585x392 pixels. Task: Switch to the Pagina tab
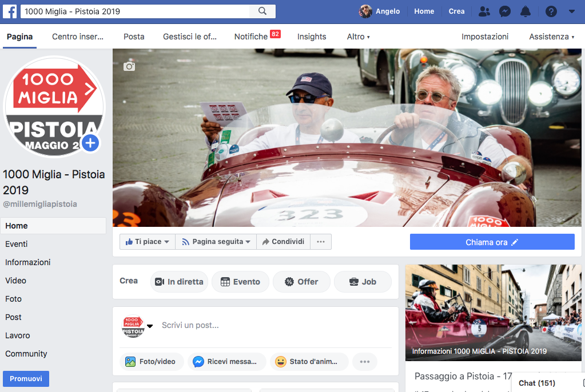(20, 37)
